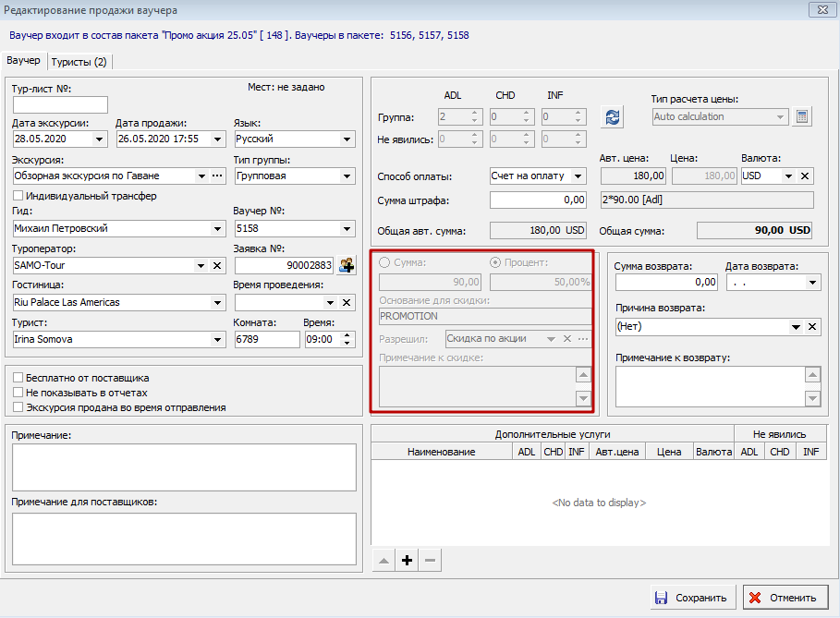Expand the voucher number 5158 dropdown
The height and width of the screenshot is (618, 840).
coord(347,229)
